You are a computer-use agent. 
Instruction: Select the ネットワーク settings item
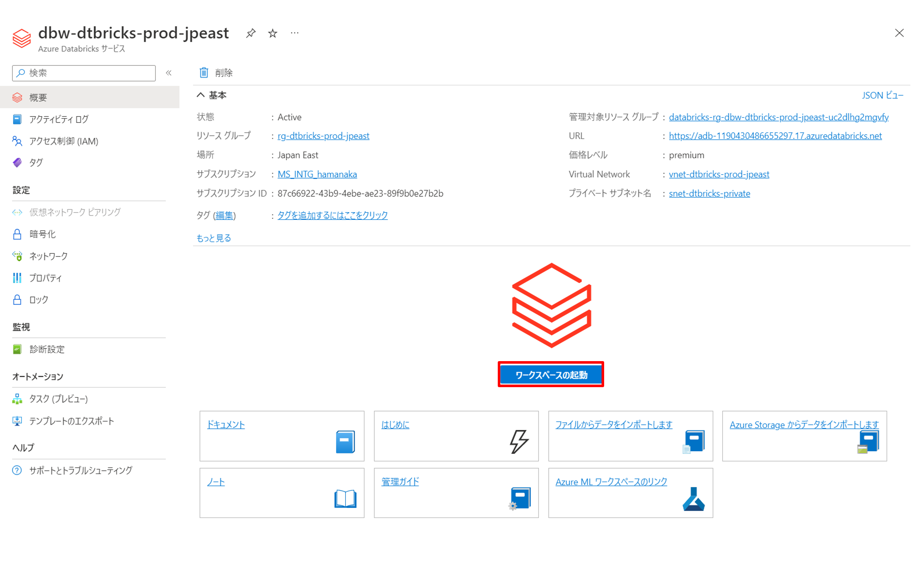tap(48, 256)
